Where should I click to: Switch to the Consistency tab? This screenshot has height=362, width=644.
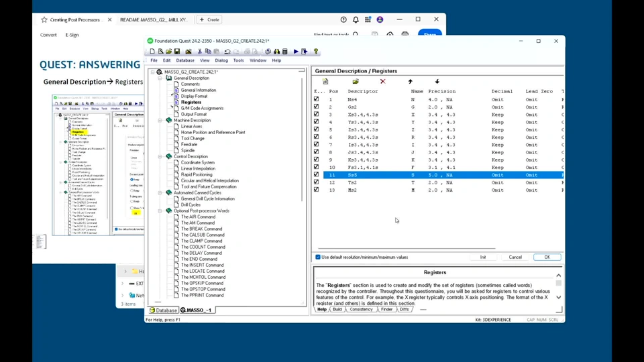coord(361,310)
